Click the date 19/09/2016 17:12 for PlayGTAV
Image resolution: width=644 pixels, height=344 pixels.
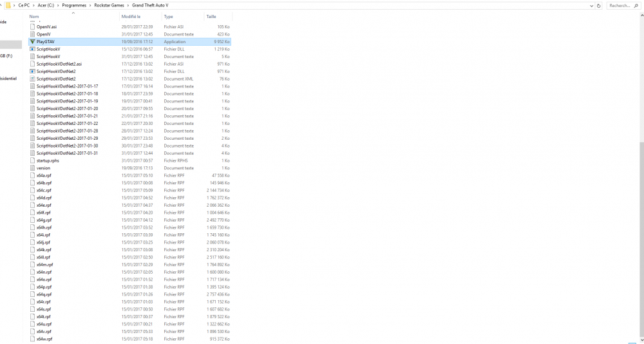137,42
